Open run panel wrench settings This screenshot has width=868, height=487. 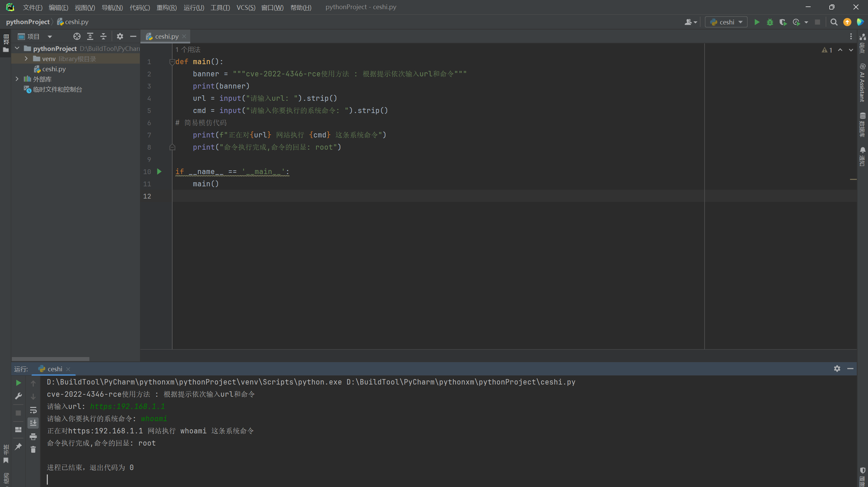click(x=18, y=396)
